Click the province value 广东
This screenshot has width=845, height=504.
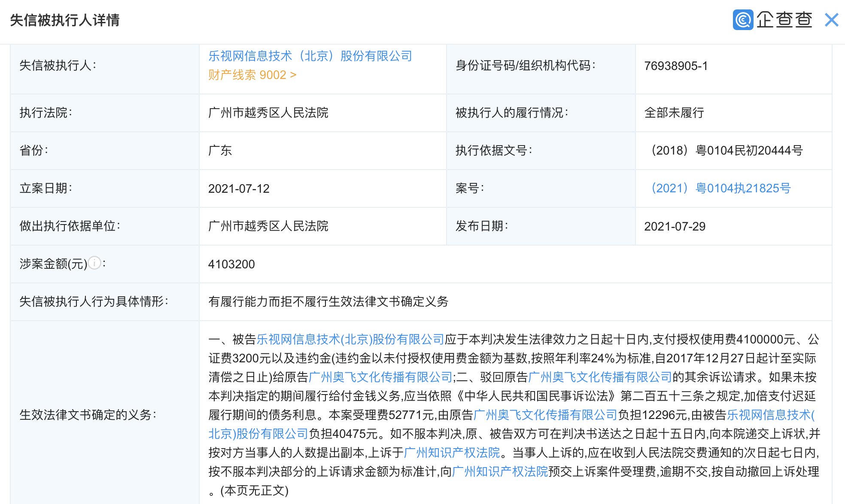[x=220, y=151]
